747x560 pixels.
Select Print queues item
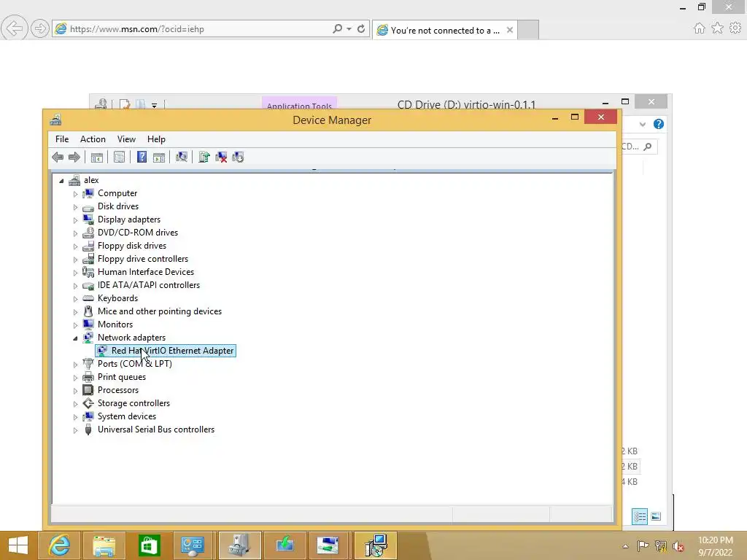(x=122, y=377)
